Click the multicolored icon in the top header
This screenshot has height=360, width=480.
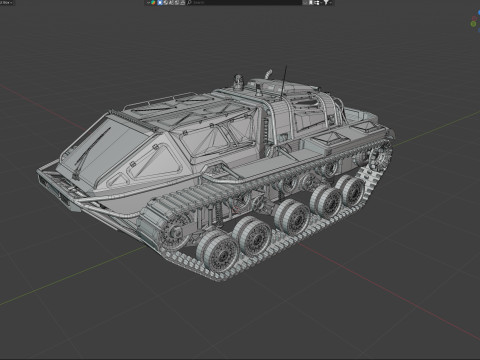click(153, 2)
